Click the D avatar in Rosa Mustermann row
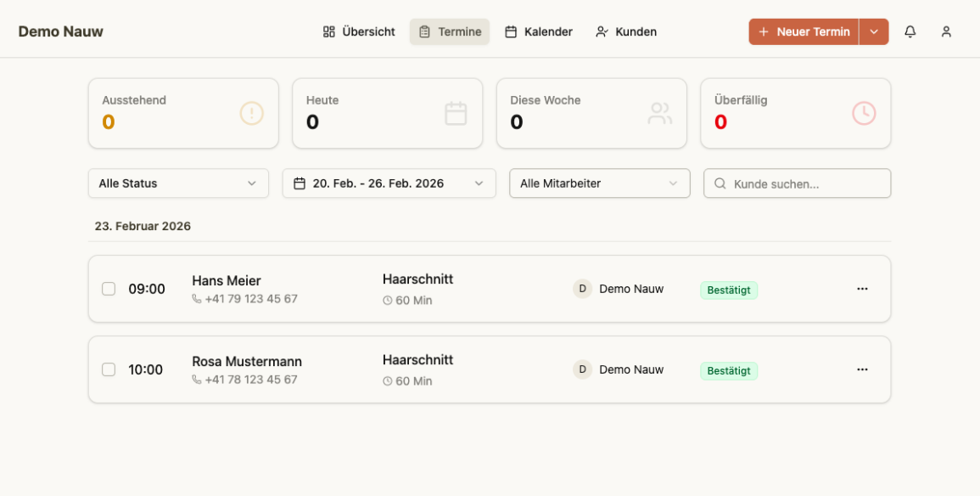 (x=583, y=369)
